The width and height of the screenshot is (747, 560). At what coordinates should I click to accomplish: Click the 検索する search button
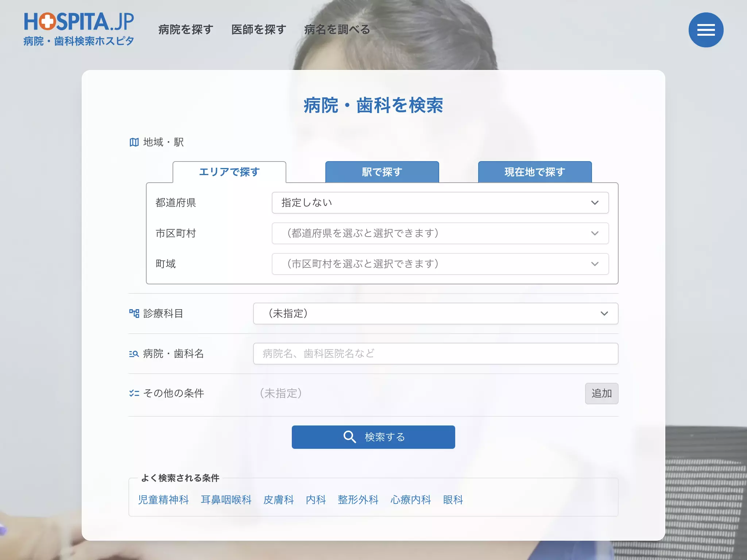tap(373, 437)
